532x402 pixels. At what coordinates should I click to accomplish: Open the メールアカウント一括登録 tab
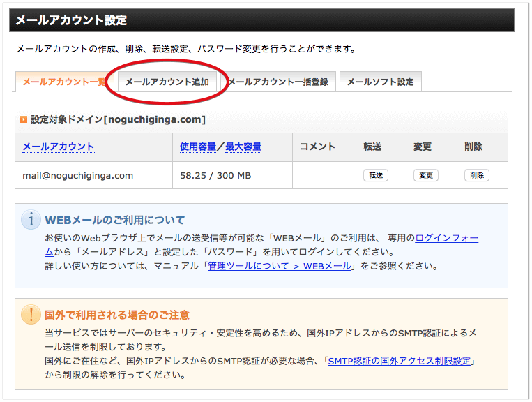click(x=278, y=82)
